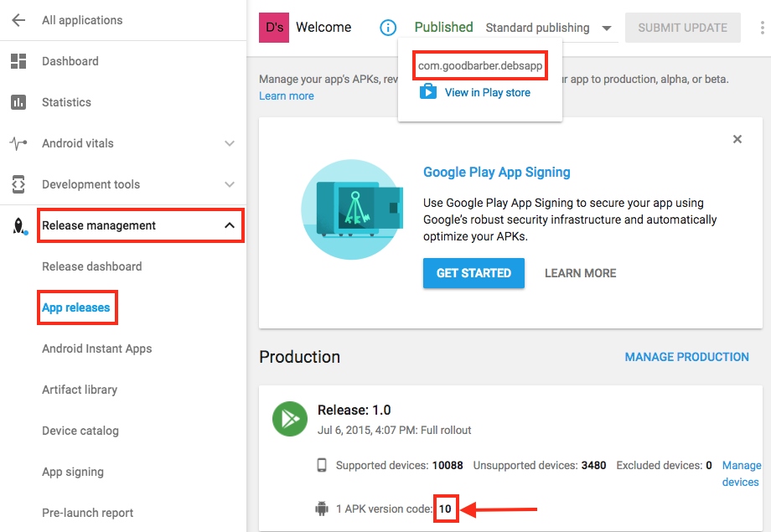This screenshot has height=532, width=771.
Task: Open the View in Play store link
Action: click(487, 92)
